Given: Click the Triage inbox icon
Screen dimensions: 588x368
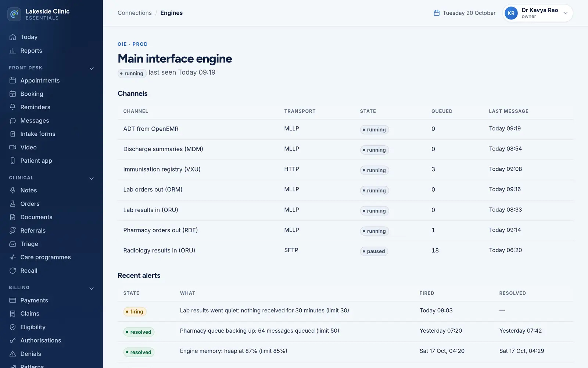Looking at the screenshot, I should tap(12, 244).
